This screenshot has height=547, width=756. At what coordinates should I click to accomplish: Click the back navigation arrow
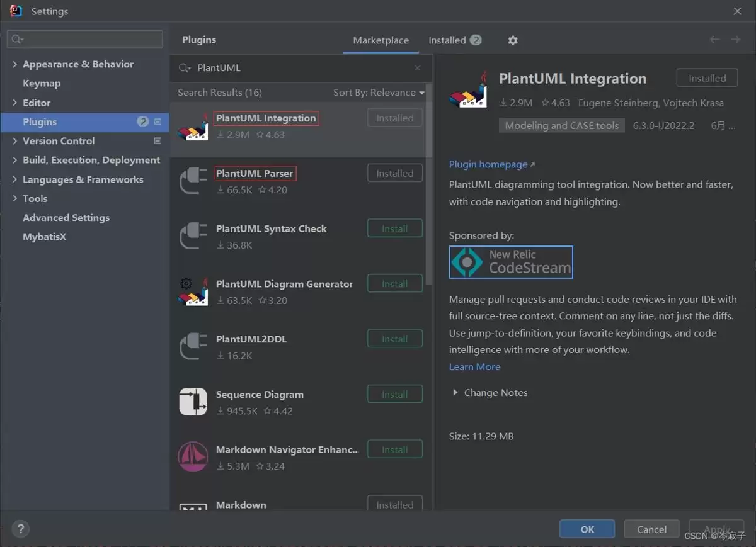click(x=714, y=40)
